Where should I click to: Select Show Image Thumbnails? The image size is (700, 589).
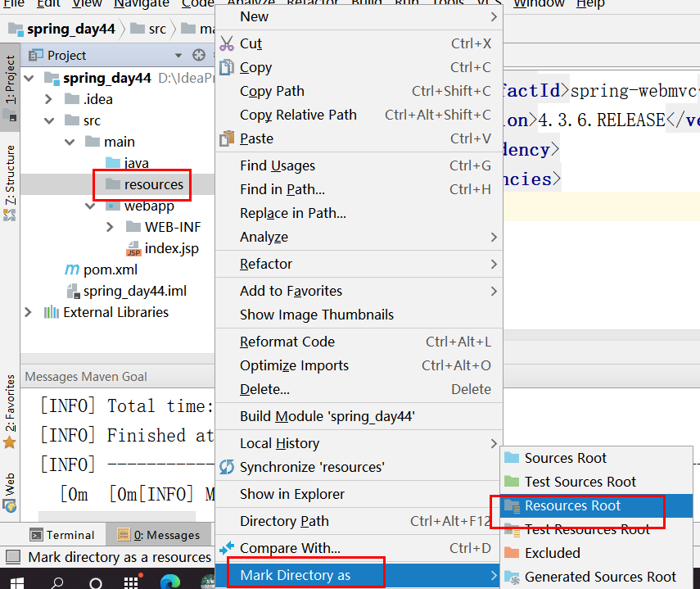coord(359,315)
